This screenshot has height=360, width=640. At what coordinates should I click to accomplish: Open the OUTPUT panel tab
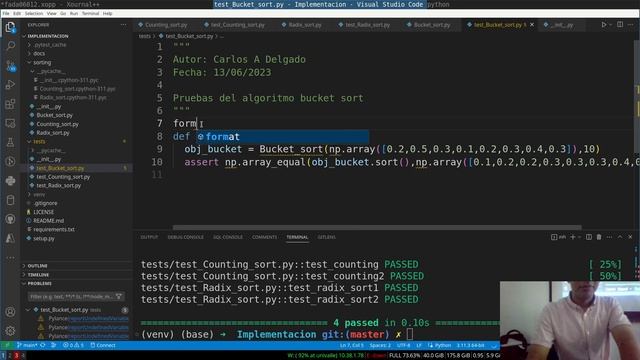[149, 237]
